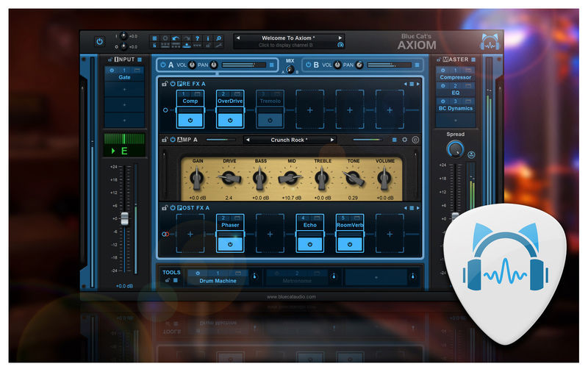The height and width of the screenshot is (372, 588).
Task: Open the PRE FX A preset menu icon
Action: click(412, 84)
